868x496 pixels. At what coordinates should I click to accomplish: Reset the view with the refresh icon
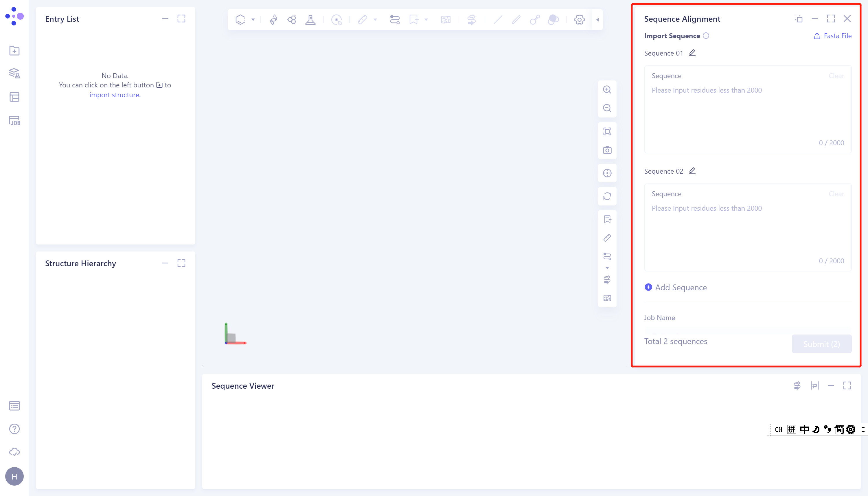[x=608, y=196]
